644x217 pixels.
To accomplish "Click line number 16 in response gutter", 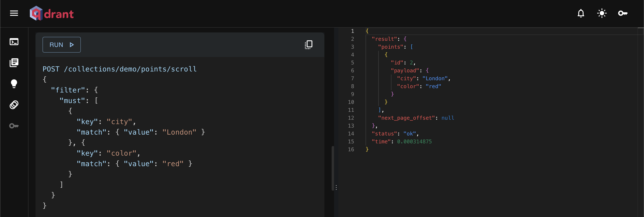I will (x=351, y=149).
